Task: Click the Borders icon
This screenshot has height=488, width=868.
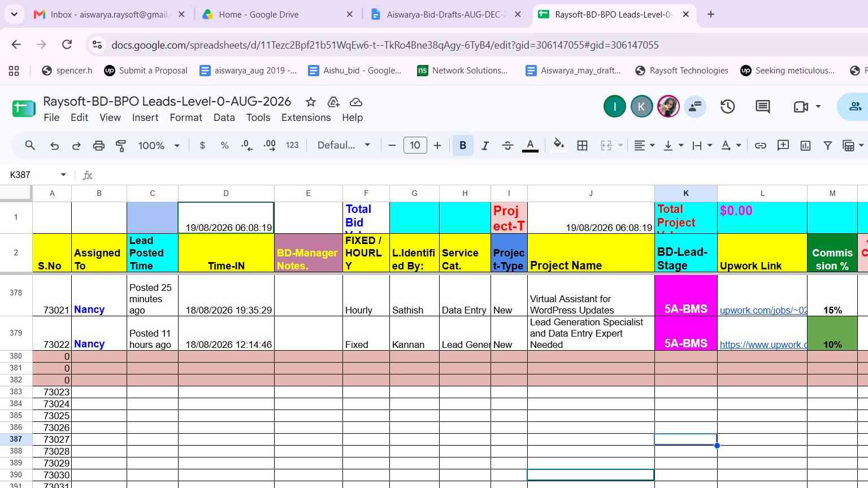Action: tap(582, 146)
